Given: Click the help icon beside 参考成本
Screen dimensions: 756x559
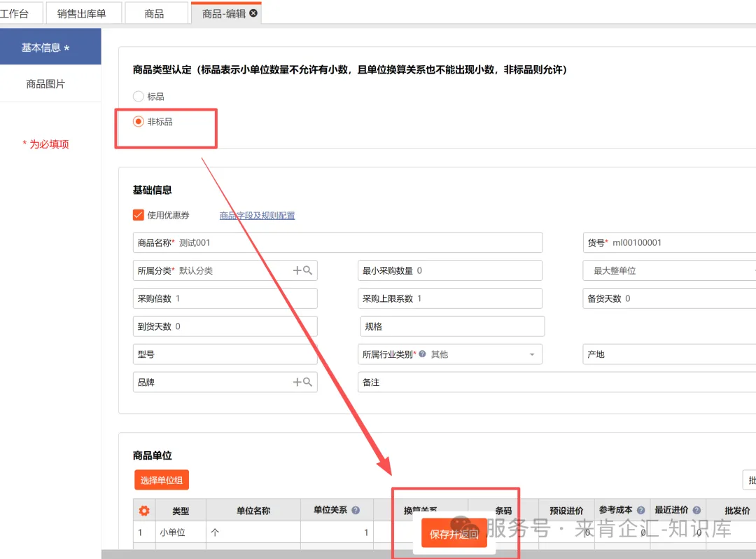Looking at the screenshot, I should (640, 511).
